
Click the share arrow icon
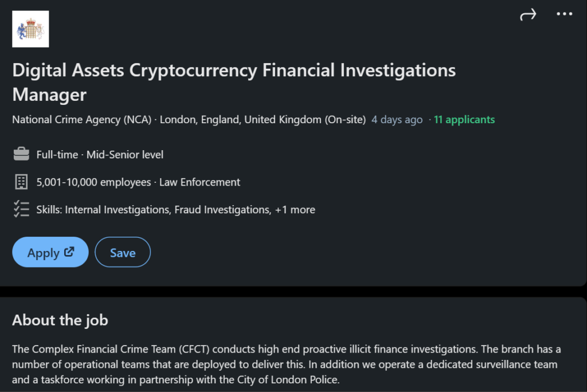tap(528, 14)
